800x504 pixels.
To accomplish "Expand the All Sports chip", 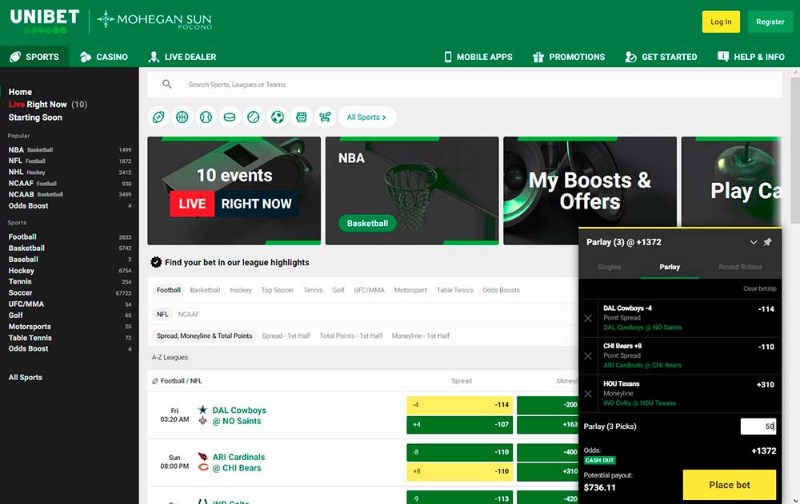I will 366,117.
